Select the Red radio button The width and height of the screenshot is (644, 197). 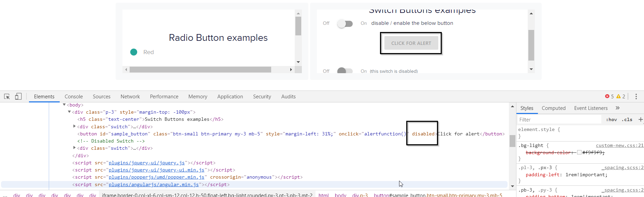coord(134,52)
